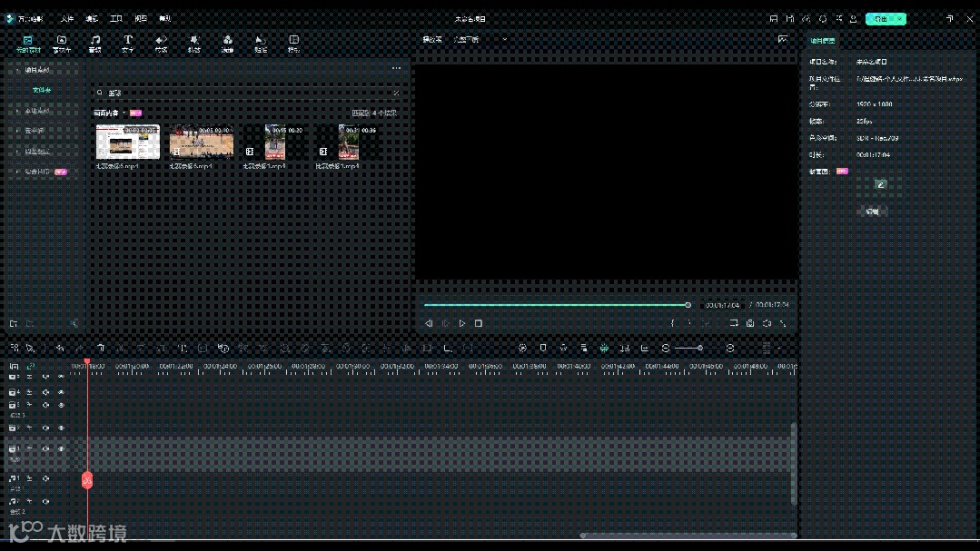This screenshot has height=551, width=980.
Task: Click the undo arrow in timeline toolbar
Action: tap(60, 348)
